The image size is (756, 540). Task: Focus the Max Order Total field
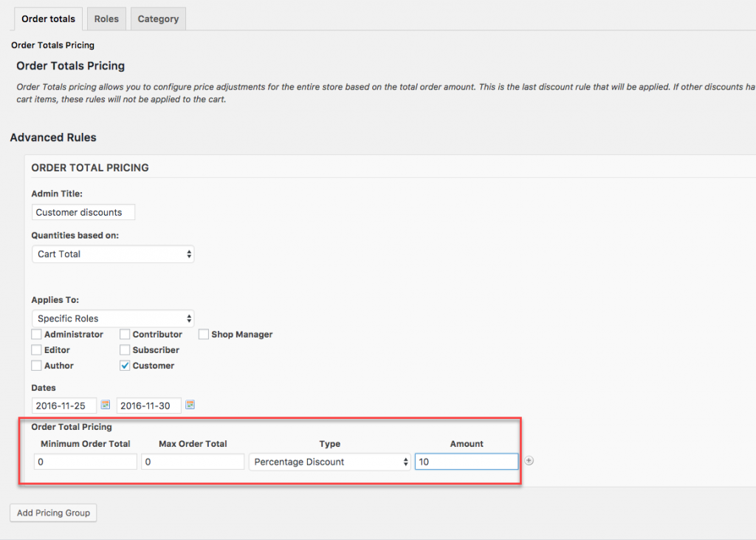pyautogui.click(x=193, y=462)
